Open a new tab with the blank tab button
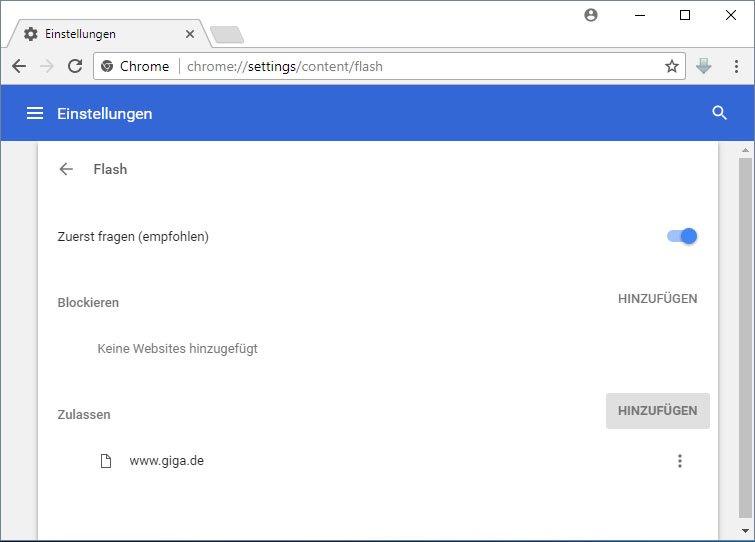 click(x=227, y=35)
